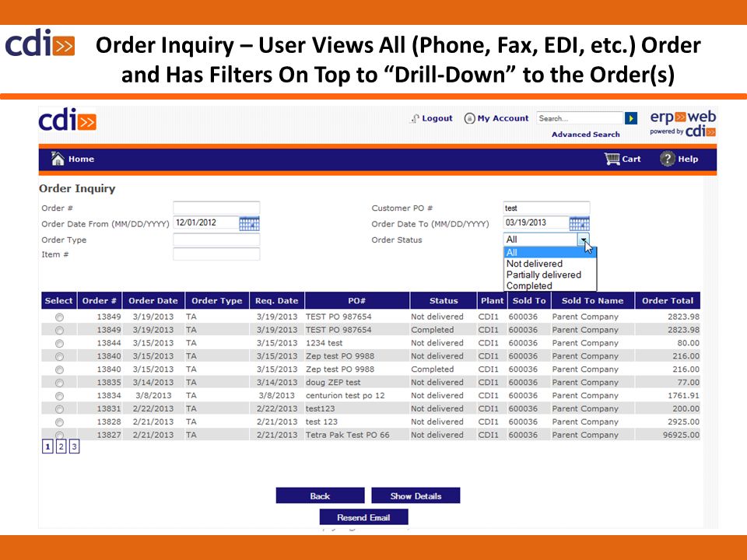
Task: Collapse the Order Status dropdown arrow
Action: [x=584, y=240]
